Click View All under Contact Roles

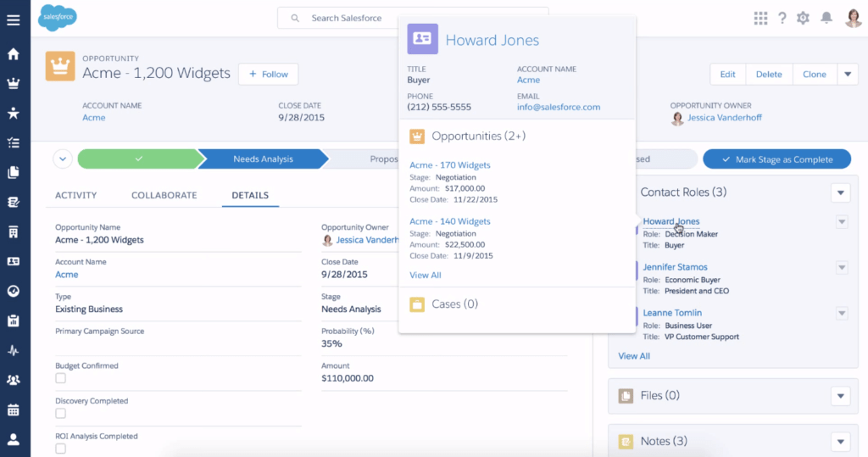634,355
